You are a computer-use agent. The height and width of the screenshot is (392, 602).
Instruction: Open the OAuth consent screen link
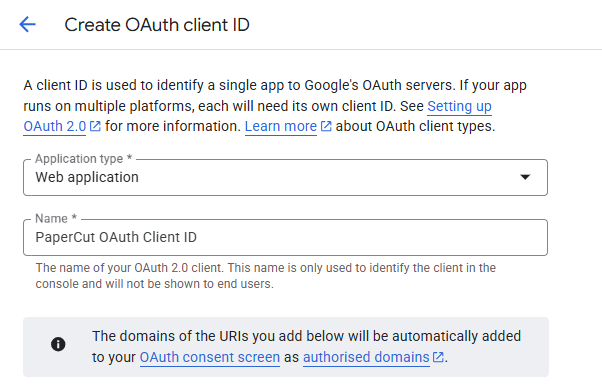(x=210, y=357)
